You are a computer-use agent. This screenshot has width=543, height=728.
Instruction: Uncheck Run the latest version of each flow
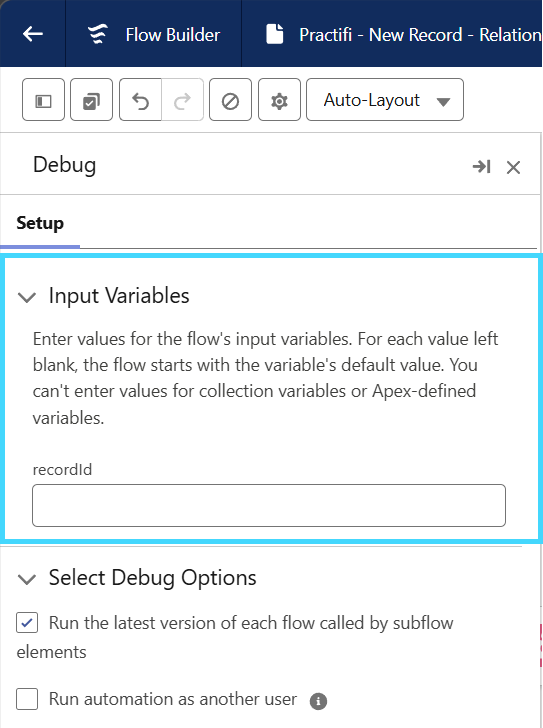tap(27, 623)
